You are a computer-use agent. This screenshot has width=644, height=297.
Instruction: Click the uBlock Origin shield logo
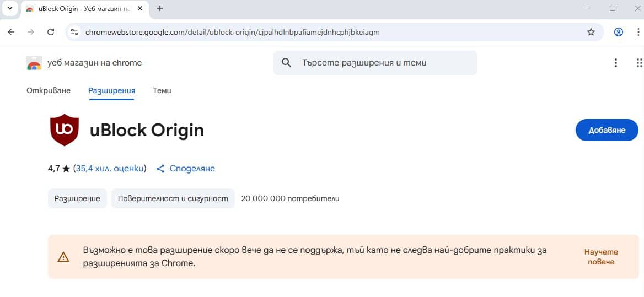(65, 130)
